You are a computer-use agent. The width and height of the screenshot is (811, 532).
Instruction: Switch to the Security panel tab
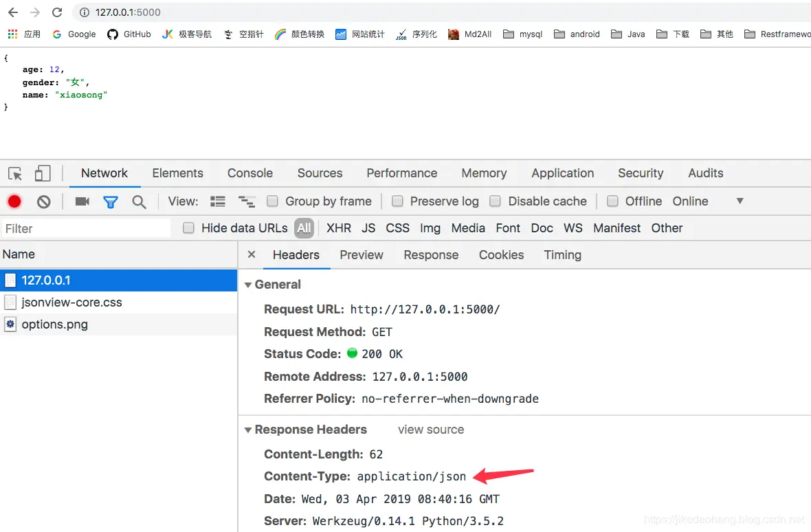(641, 173)
